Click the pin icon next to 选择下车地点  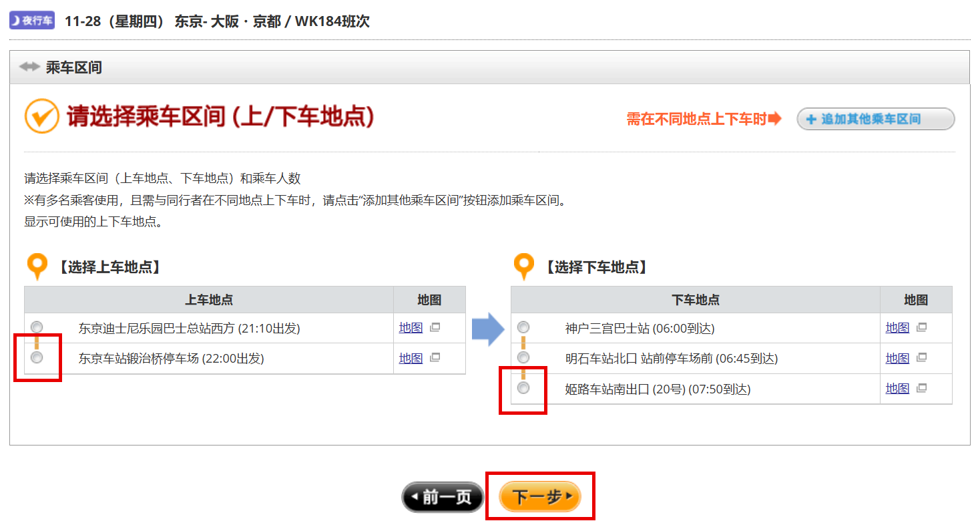524,267
